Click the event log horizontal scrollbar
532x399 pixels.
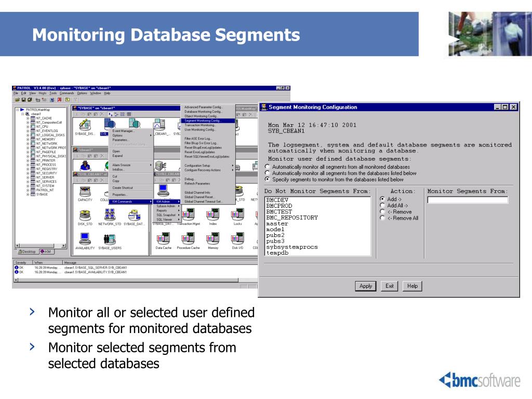pyautogui.click(x=136, y=280)
